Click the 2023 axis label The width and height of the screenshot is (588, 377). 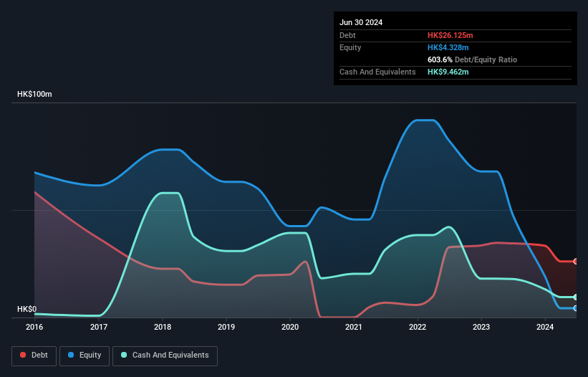481,327
